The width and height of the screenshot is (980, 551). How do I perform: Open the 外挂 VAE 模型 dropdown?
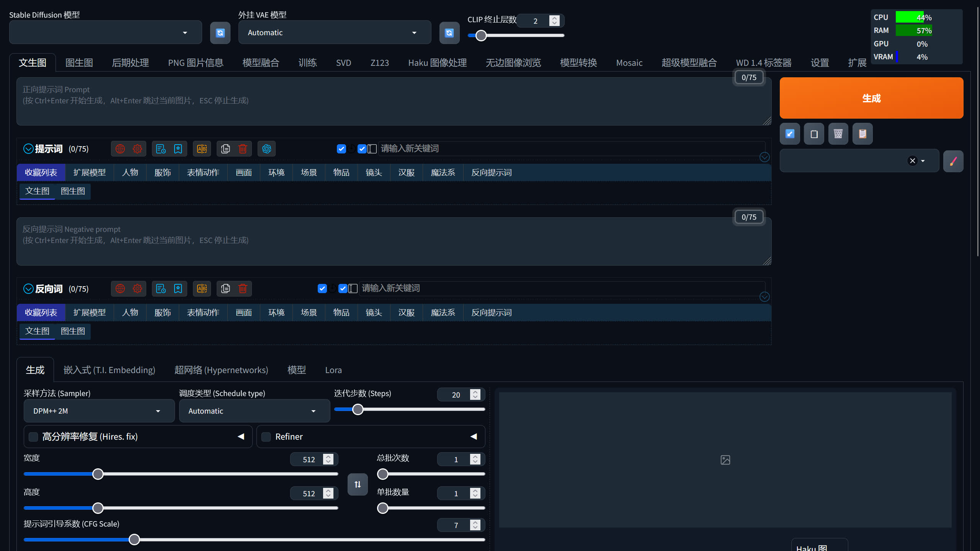coord(335,33)
